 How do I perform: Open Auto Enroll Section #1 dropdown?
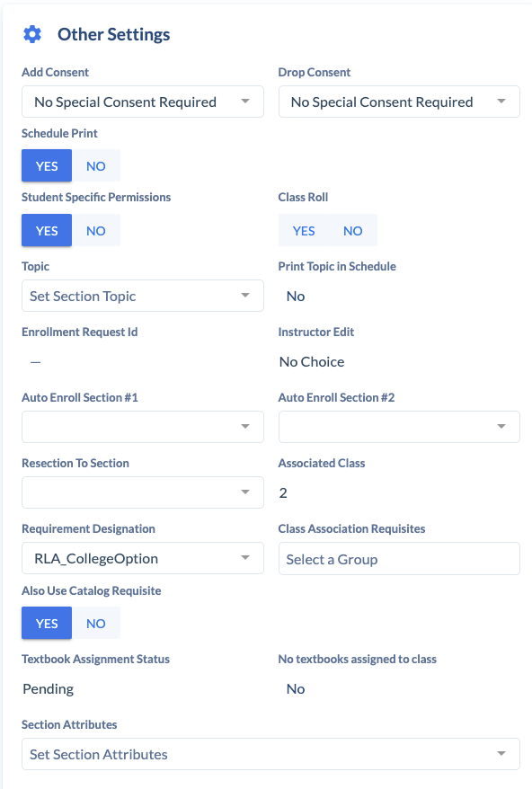tap(143, 427)
